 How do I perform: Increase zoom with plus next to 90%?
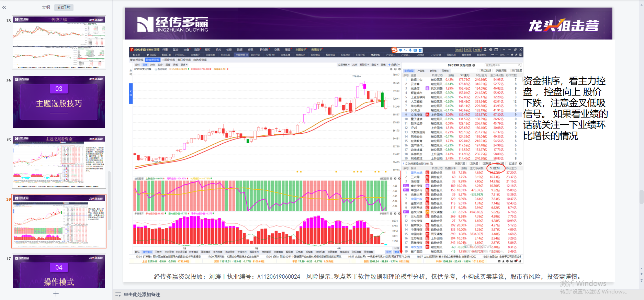[x=508, y=55]
